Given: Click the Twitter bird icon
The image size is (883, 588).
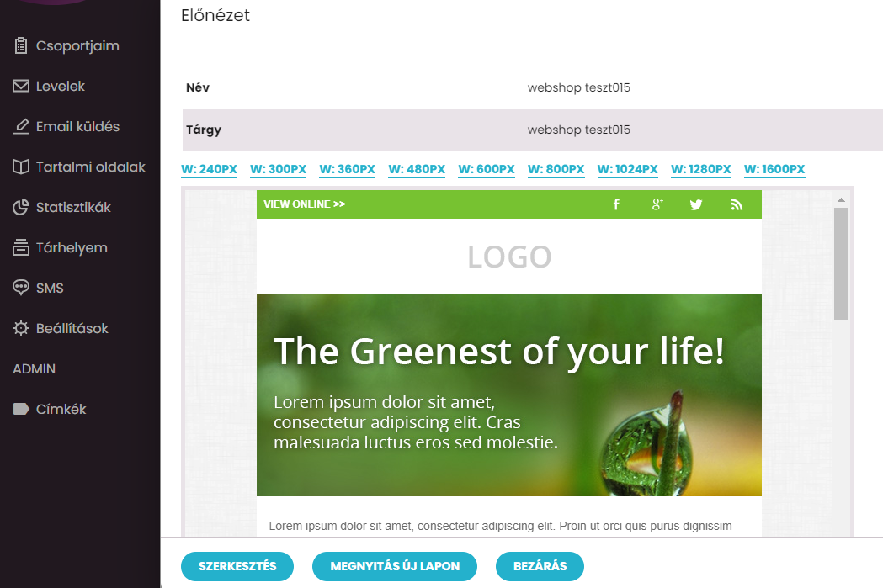Looking at the screenshot, I should (696, 204).
